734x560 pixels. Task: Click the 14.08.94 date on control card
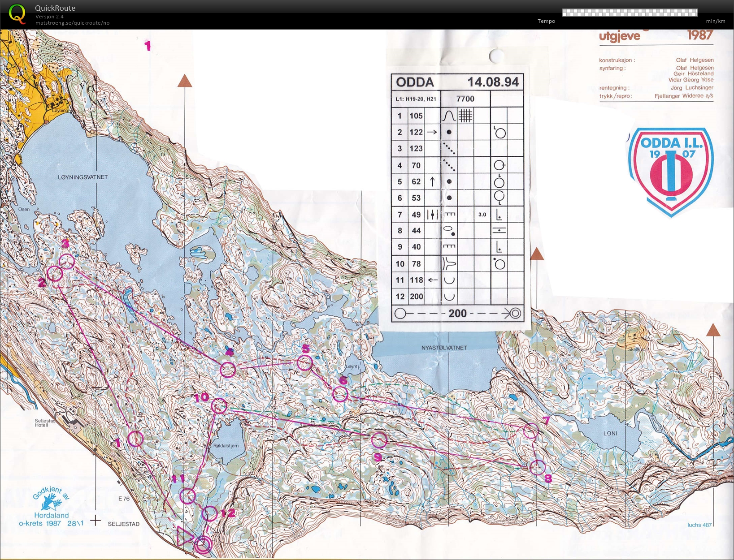click(493, 82)
